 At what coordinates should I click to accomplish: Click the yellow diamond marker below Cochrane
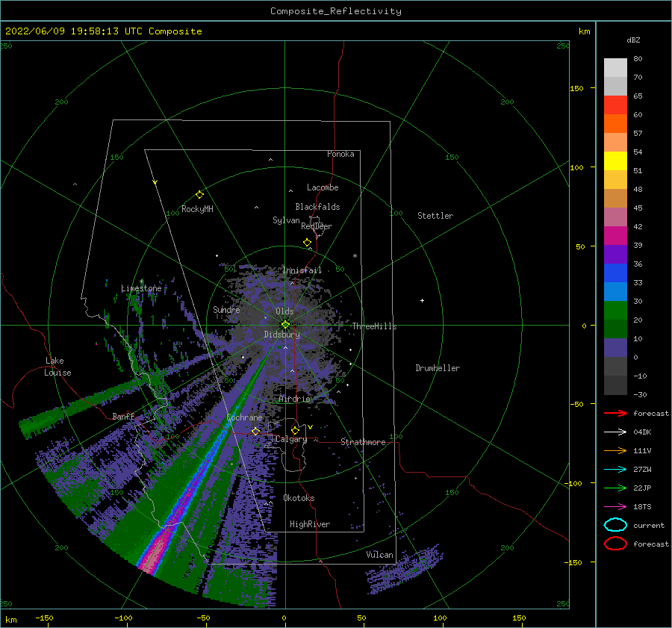tap(255, 431)
